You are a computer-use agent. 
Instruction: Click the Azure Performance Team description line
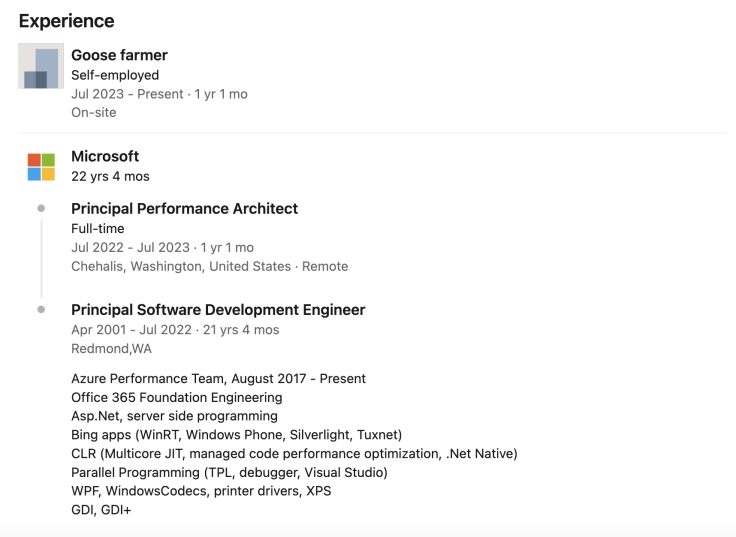(x=218, y=379)
